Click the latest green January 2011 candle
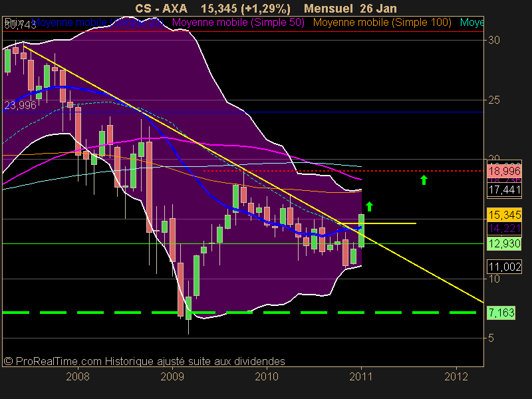This screenshot has height=399, width=532. (361, 231)
